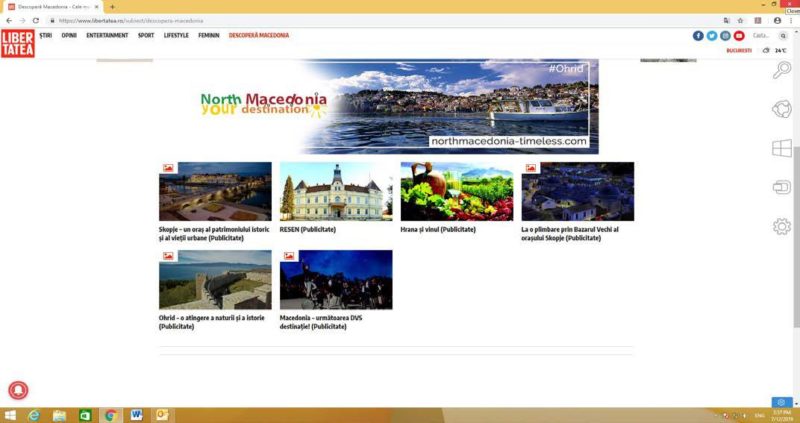The height and width of the screenshot is (423, 800).
Task: Open the Skopje patrimoniului istoric article link
Action: pyautogui.click(x=214, y=234)
